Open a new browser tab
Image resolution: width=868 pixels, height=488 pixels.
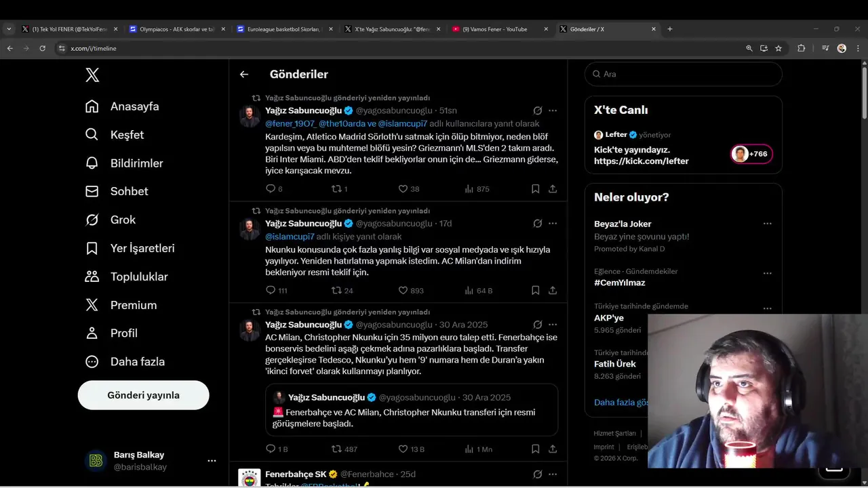(x=670, y=29)
